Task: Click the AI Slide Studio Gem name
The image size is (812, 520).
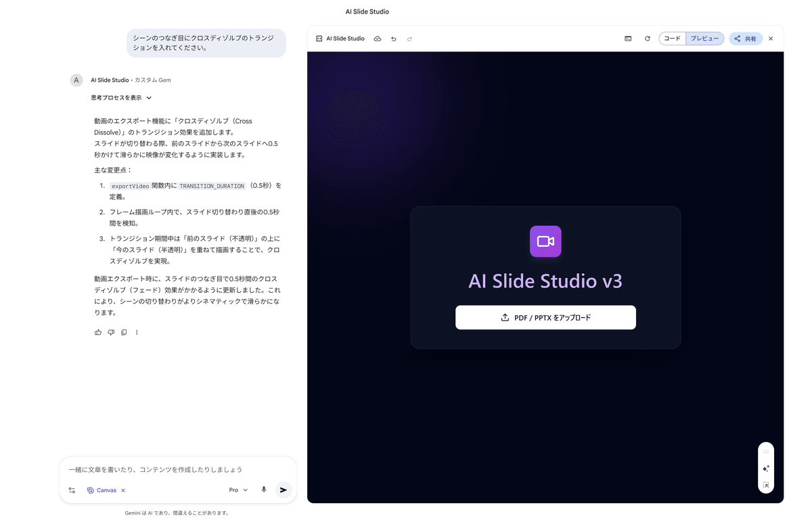Action: [110, 80]
